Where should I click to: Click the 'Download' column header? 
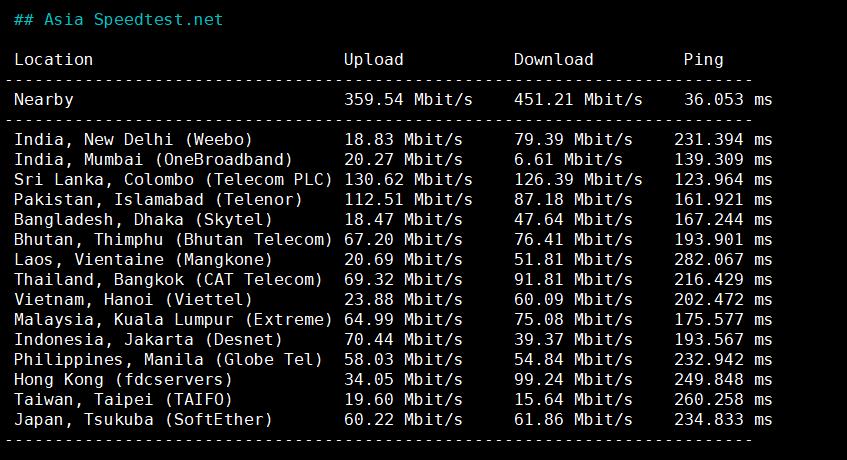click(x=553, y=59)
